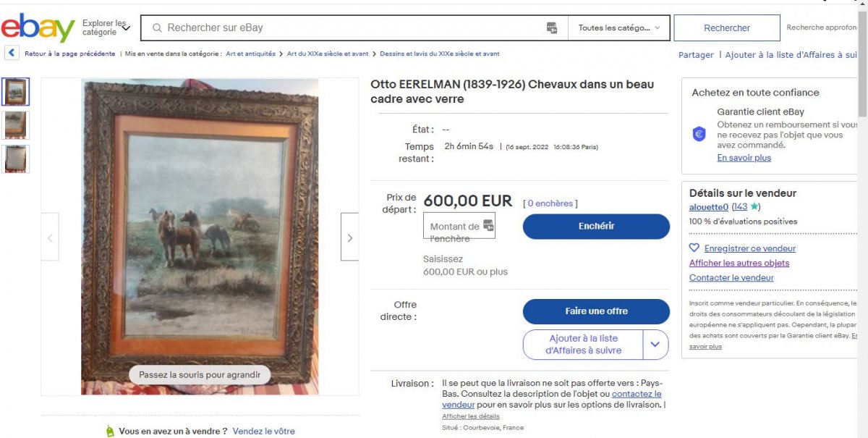This screenshot has height=438, width=868.
Task: Open the Toutes les catégories dropdown
Action: pos(619,28)
